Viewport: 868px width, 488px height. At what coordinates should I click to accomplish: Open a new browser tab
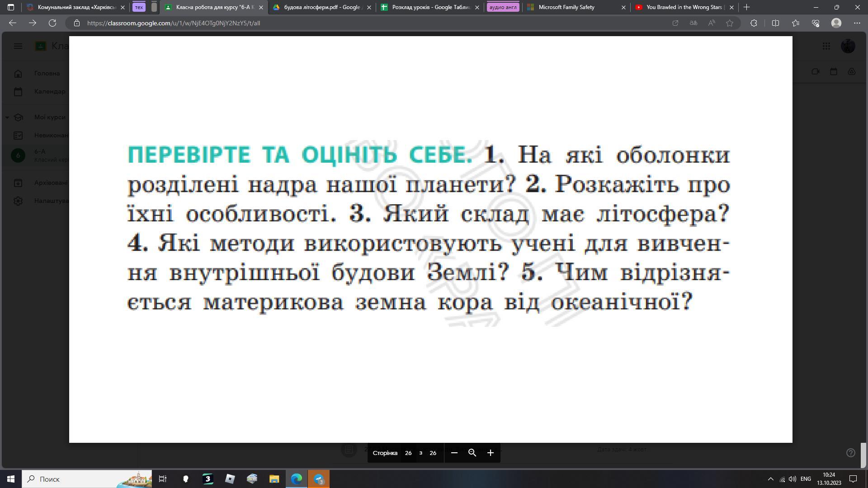[x=747, y=7]
